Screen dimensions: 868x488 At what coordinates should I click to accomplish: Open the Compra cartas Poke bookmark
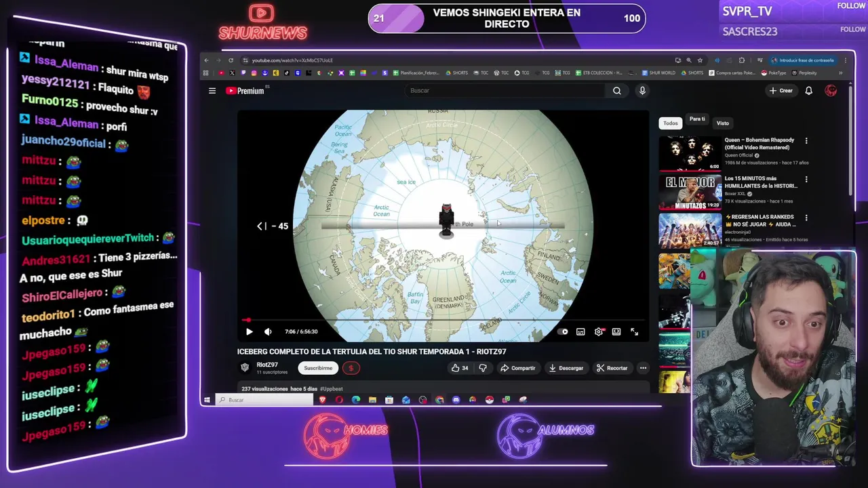click(x=732, y=73)
